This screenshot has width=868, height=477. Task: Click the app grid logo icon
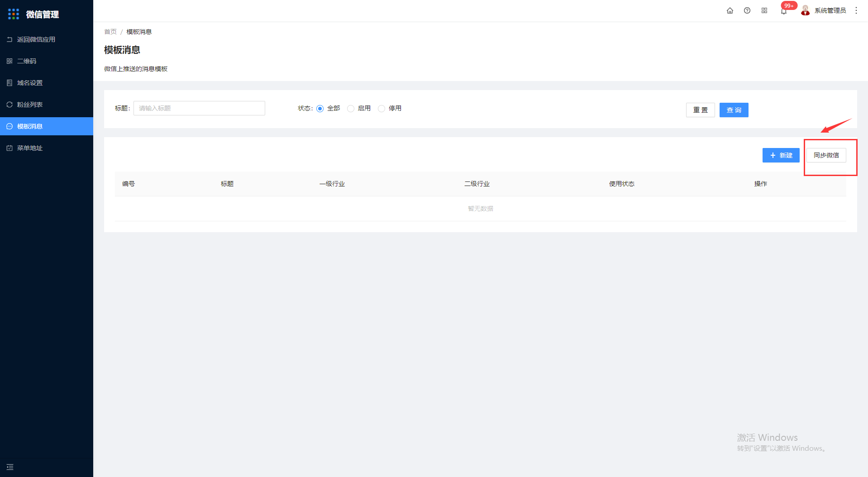pyautogui.click(x=14, y=14)
